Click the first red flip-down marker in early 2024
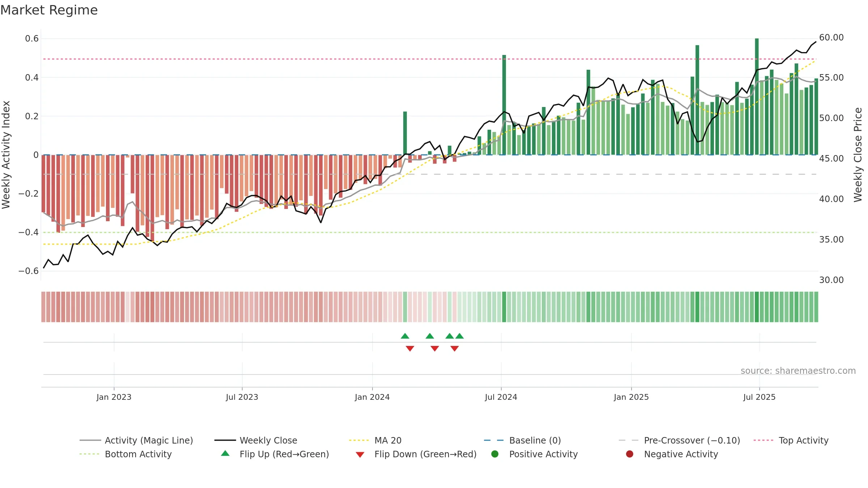The width and height of the screenshot is (868, 488). tap(410, 348)
